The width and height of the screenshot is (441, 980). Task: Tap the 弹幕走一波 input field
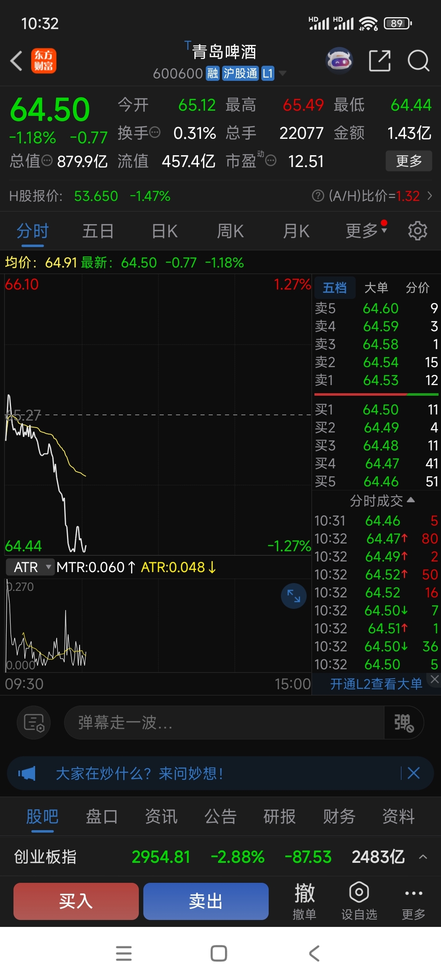(224, 722)
